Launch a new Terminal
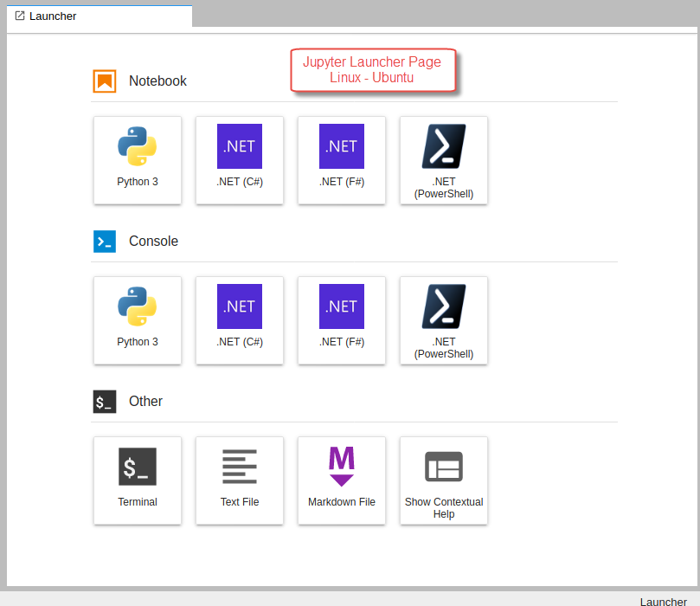This screenshot has width=700, height=606. click(138, 480)
